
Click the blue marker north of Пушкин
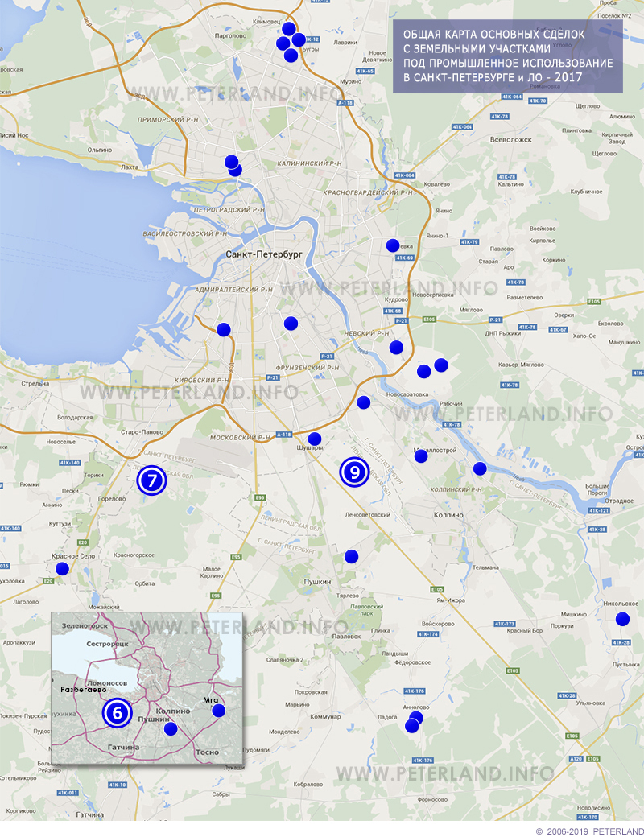click(351, 557)
